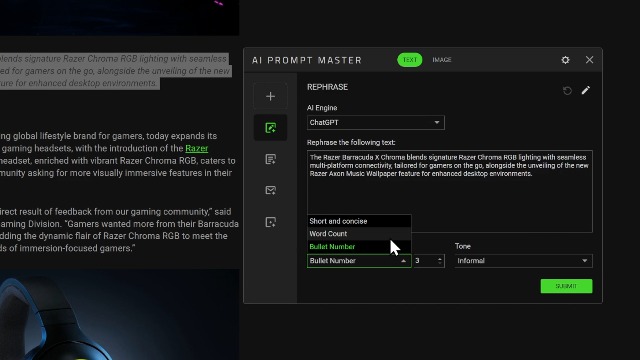Click the highlighted article text 'Razer Chroma RGB lighting'
Viewport: 640px width, 360px height.
click(x=115, y=59)
